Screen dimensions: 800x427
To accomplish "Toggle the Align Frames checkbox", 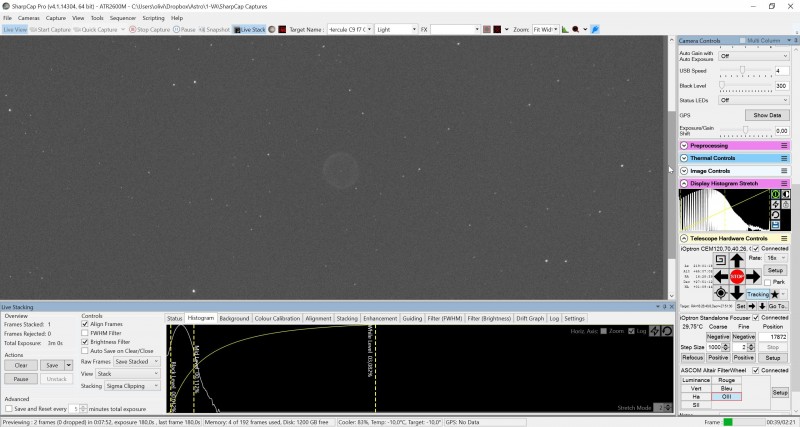I will click(x=85, y=324).
